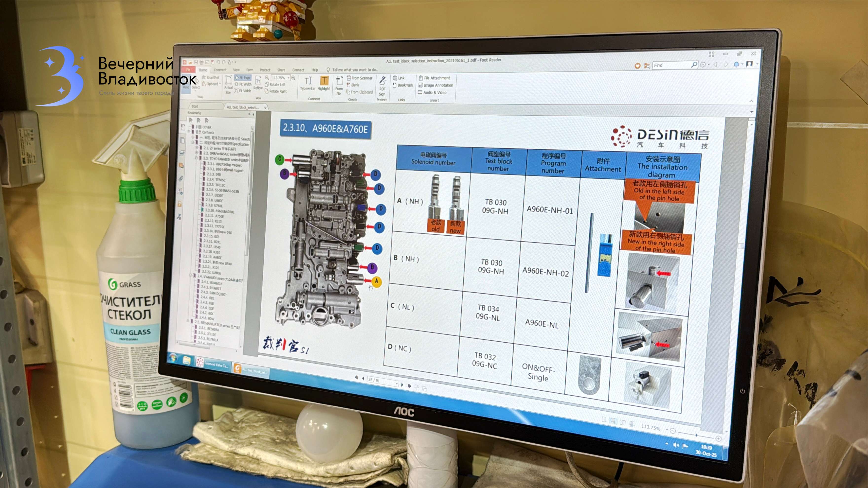Click the zoom in magnifier icon
The height and width of the screenshot is (488, 868).
[293, 78]
